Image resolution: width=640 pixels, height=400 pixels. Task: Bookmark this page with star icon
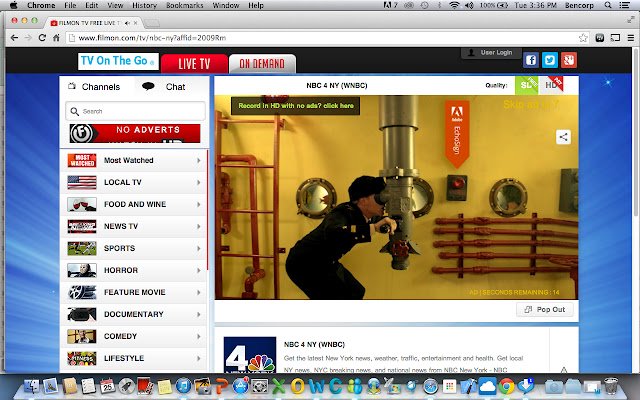(583, 38)
